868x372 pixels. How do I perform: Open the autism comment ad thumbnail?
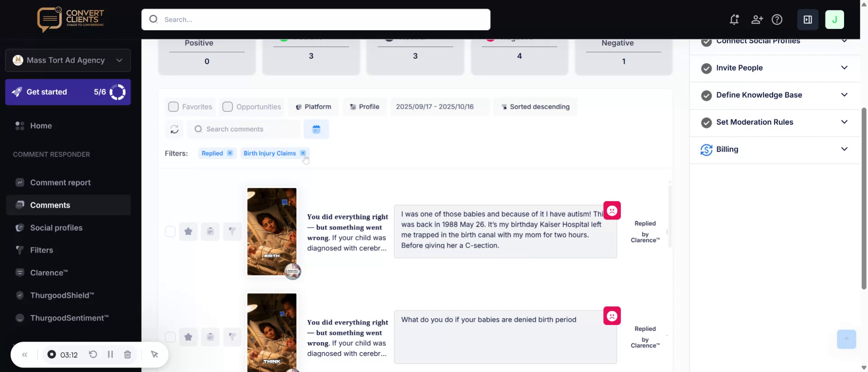point(272,232)
